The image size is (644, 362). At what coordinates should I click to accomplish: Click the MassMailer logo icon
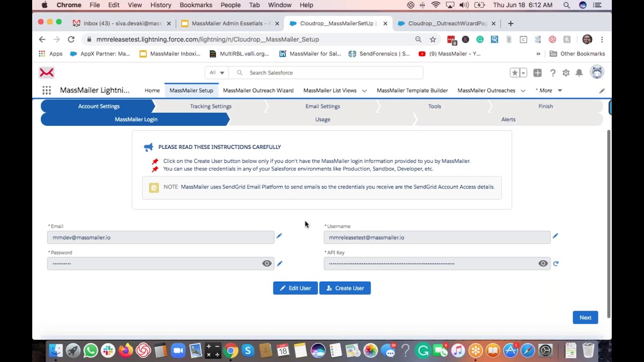point(46,72)
